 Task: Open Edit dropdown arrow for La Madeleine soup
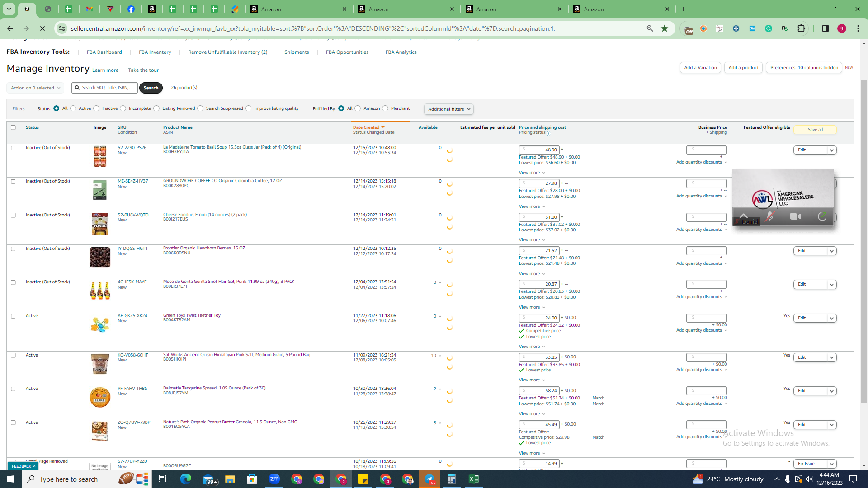pyautogui.click(x=832, y=150)
